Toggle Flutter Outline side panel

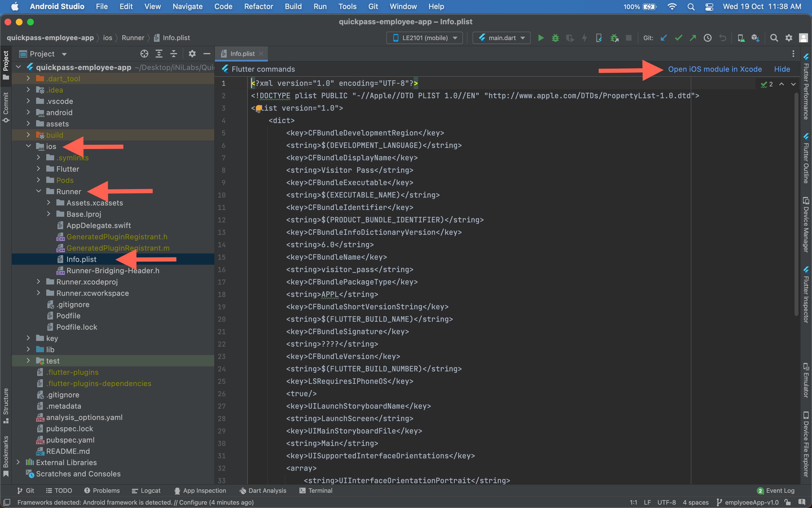pos(806,159)
